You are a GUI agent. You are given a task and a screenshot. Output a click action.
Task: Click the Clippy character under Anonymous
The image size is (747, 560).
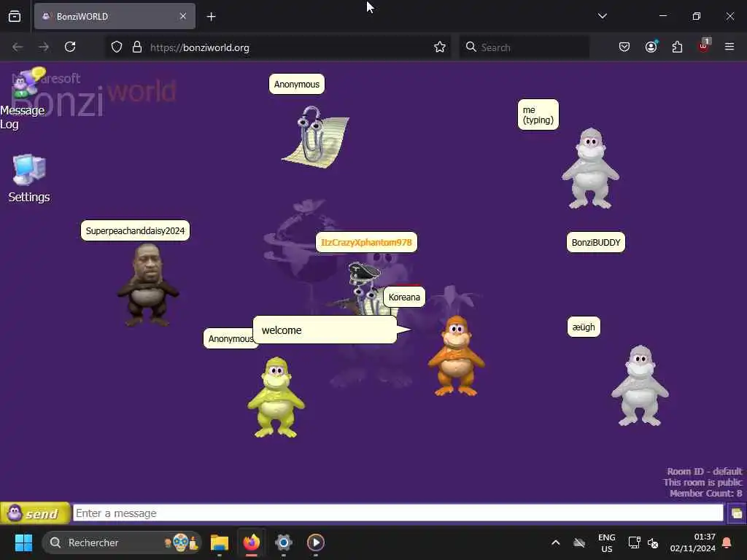[315, 136]
